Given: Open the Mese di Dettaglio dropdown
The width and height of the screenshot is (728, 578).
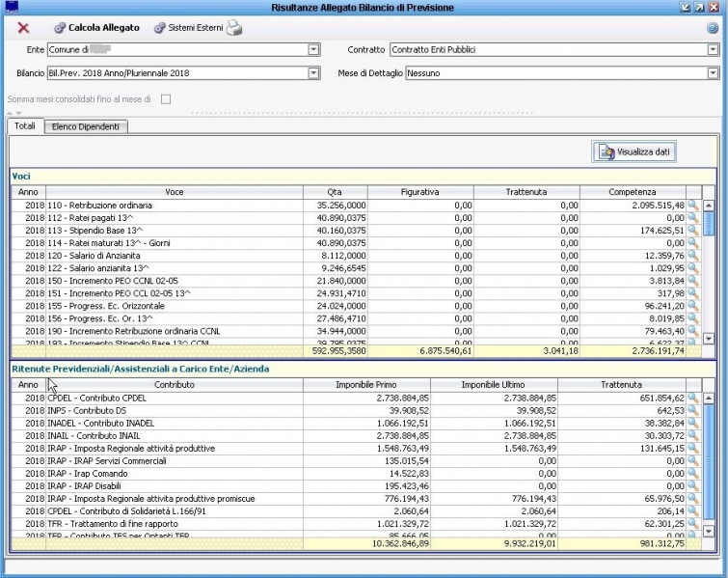Looking at the screenshot, I should tap(712, 72).
